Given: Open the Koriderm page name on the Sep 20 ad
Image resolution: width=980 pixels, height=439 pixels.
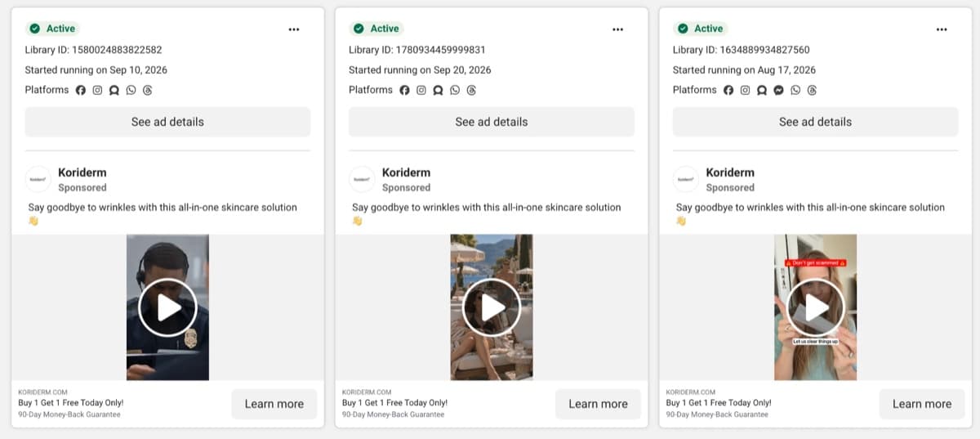Looking at the screenshot, I should (x=406, y=172).
